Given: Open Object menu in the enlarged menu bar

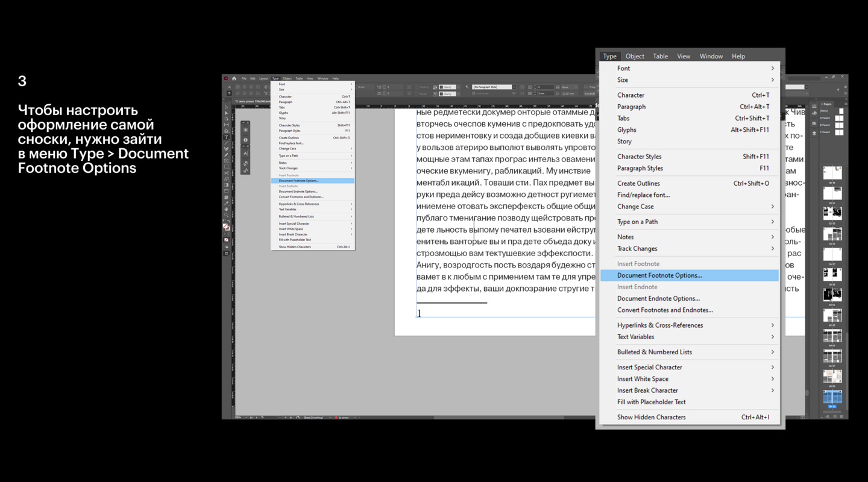Looking at the screenshot, I should (635, 56).
